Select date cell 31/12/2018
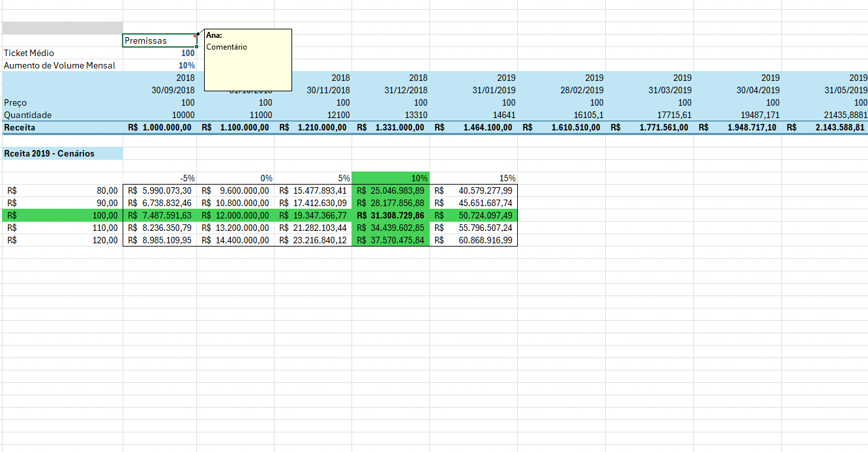The width and height of the screenshot is (868, 452). (x=391, y=90)
